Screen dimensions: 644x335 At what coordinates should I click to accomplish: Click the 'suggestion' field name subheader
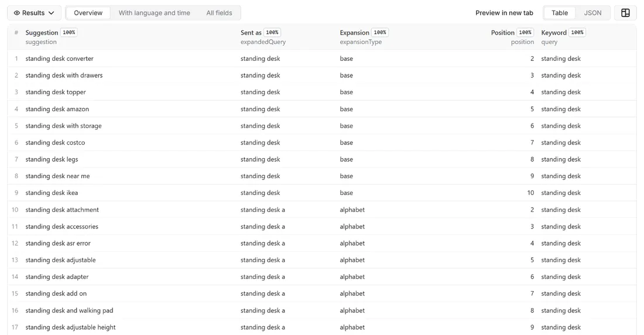41,42
